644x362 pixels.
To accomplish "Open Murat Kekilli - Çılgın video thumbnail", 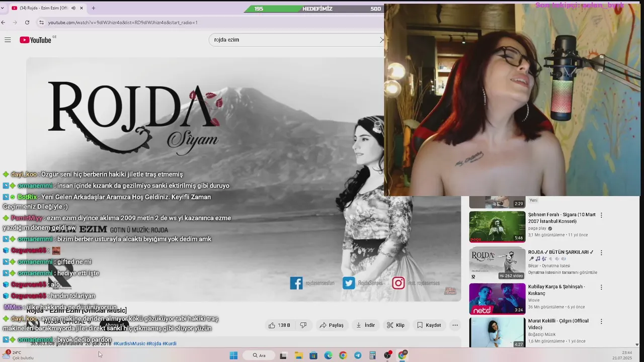I will click(x=497, y=333).
